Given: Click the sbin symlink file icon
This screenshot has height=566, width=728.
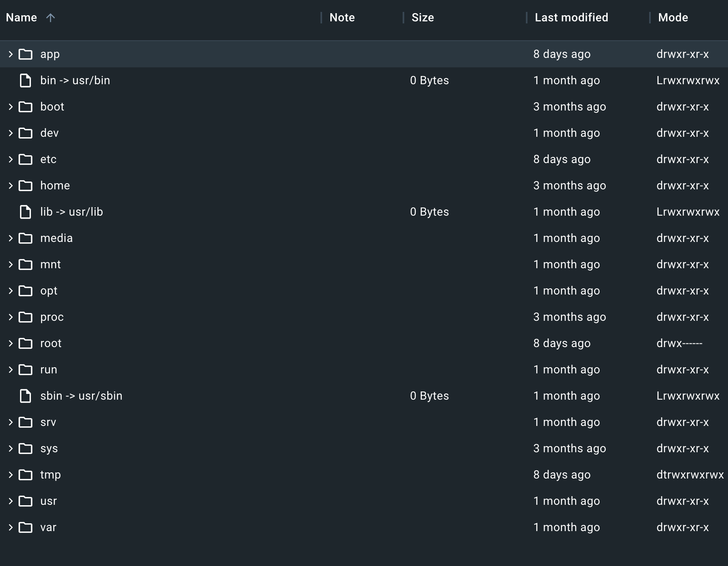Looking at the screenshot, I should [x=25, y=396].
